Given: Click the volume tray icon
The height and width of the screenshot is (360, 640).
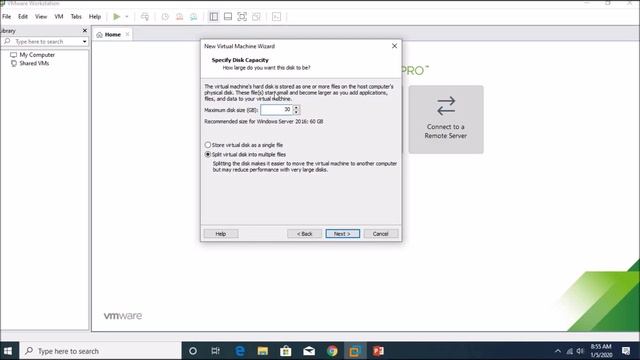Looking at the screenshot, I should (580, 351).
